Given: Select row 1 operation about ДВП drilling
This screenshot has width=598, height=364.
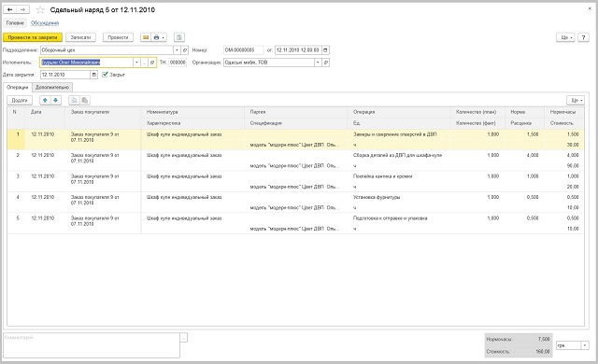Looking at the screenshot, I should (x=395, y=134).
